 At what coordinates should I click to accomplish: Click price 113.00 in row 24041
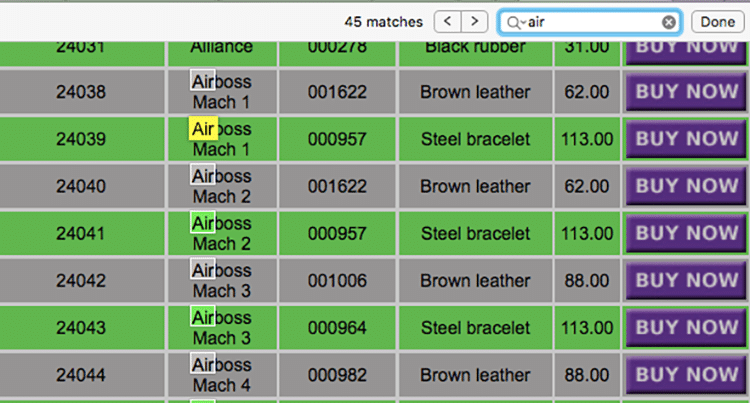587,233
